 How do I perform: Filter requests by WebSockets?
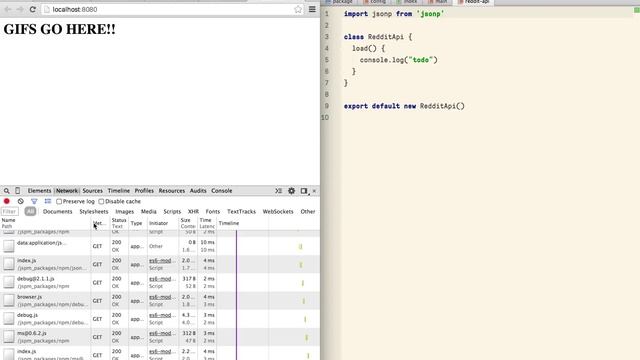tap(278, 211)
